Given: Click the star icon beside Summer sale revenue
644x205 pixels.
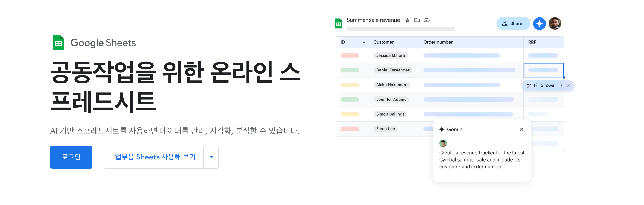Looking at the screenshot, I should [408, 20].
